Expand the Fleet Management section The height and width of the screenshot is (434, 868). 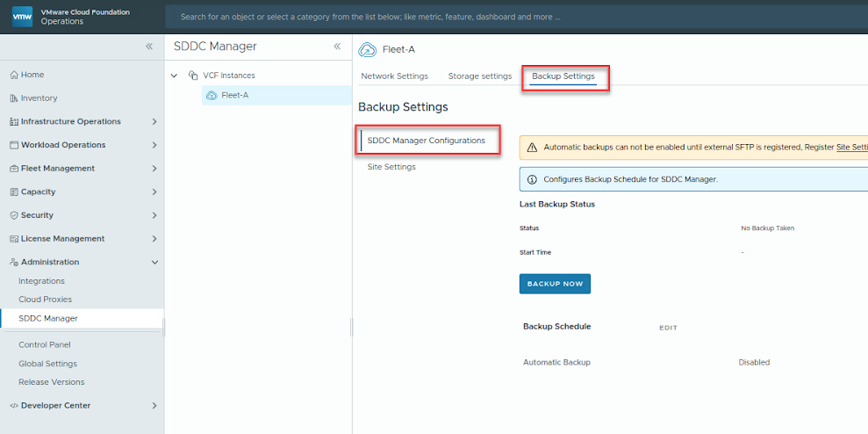(154, 169)
